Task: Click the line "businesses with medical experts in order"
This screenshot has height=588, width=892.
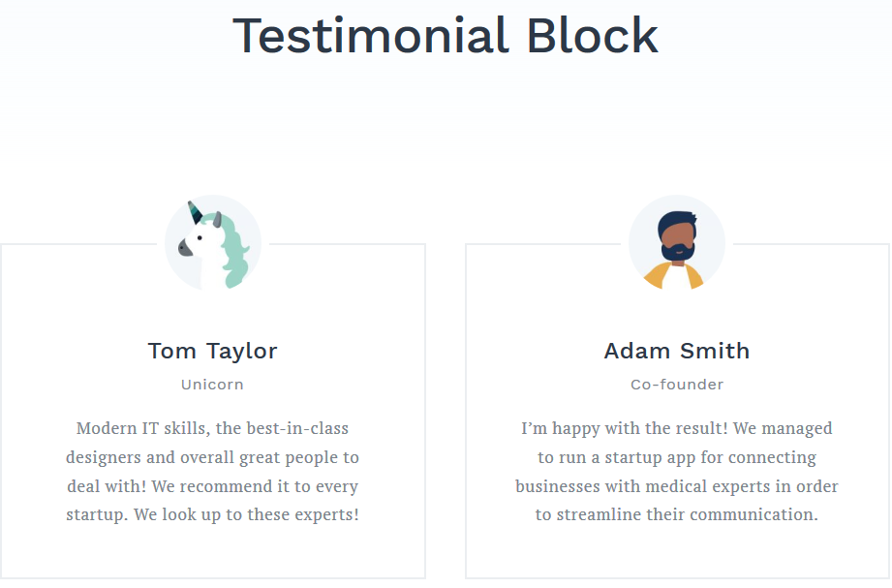Action: [676, 486]
